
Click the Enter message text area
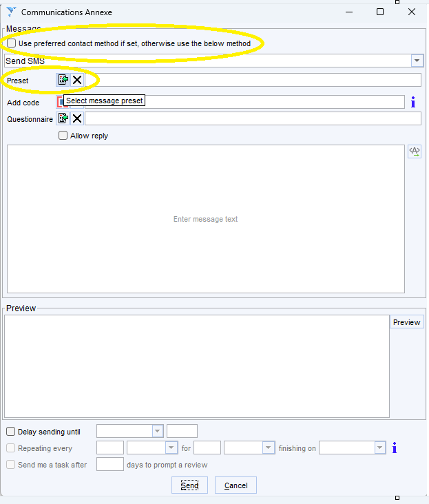206,219
